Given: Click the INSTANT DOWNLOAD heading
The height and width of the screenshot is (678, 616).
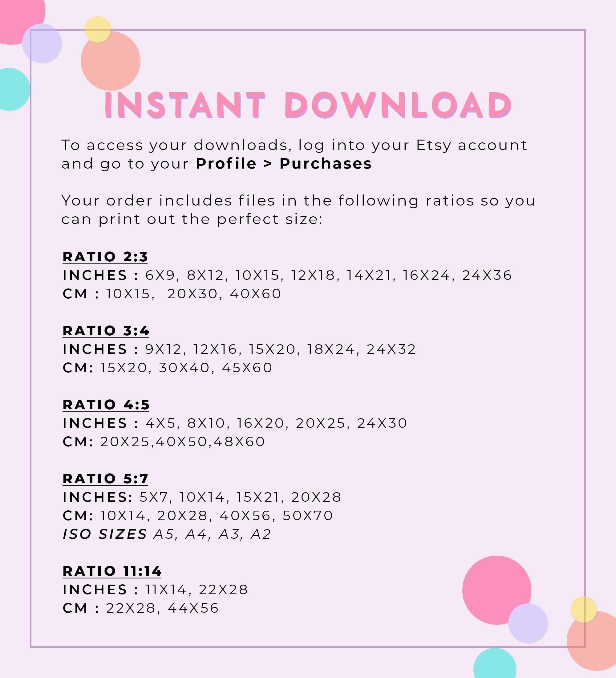Looking at the screenshot, I should (x=308, y=105).
